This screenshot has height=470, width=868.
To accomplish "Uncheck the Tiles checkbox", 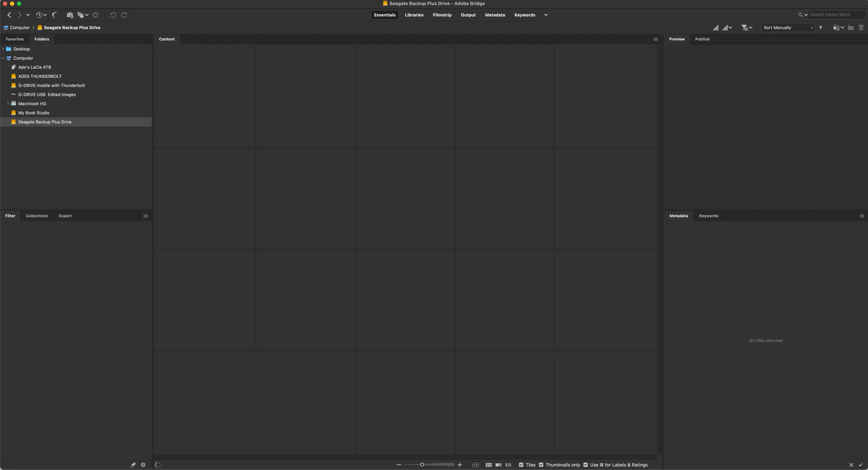I will click(521, 465).
